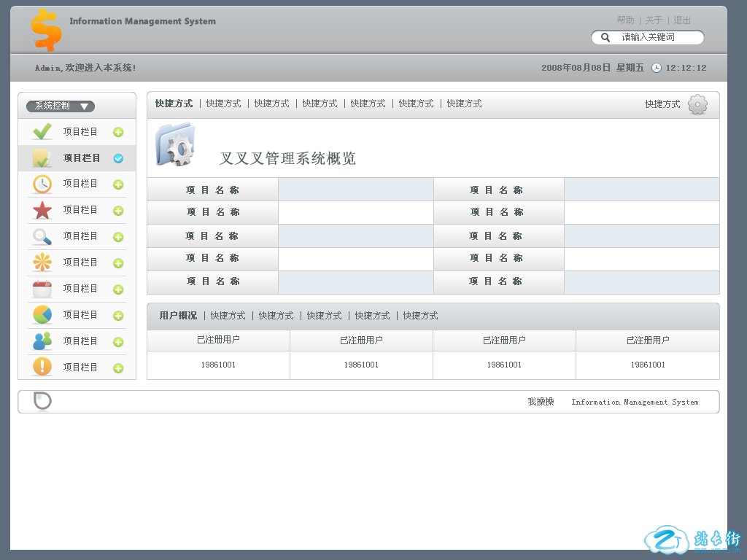Open the 系统控制 dropdown arrow
747x560 pixels.
[x=85, y=106]
